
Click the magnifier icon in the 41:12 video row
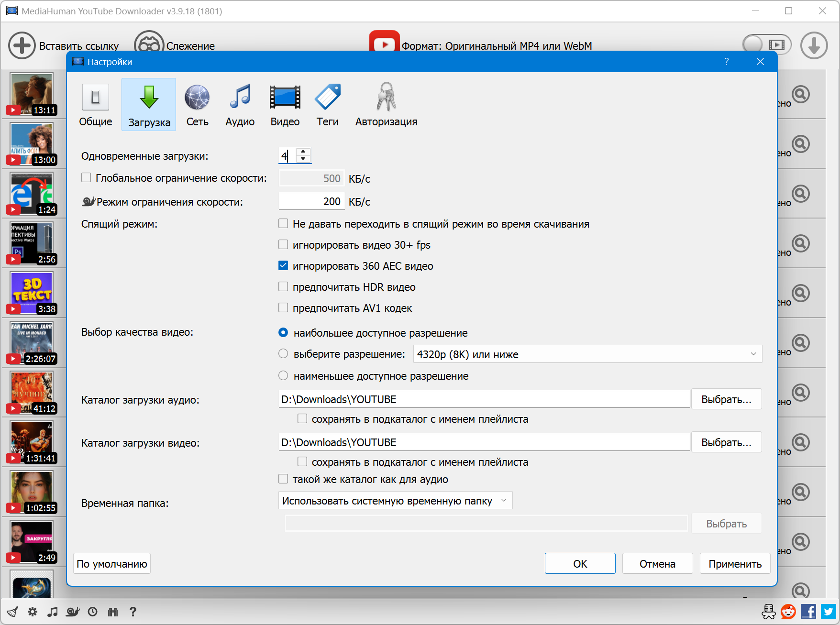click(x=801, y=393)
